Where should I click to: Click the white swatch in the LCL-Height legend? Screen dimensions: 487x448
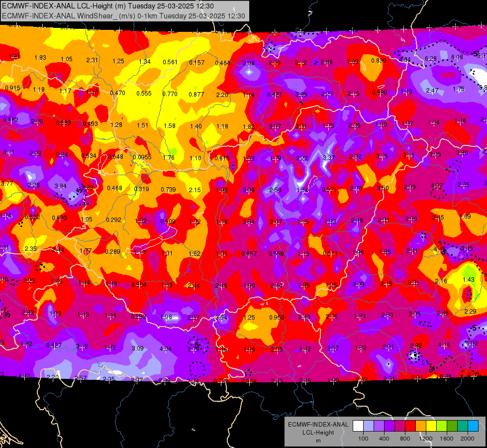(358, 426)
